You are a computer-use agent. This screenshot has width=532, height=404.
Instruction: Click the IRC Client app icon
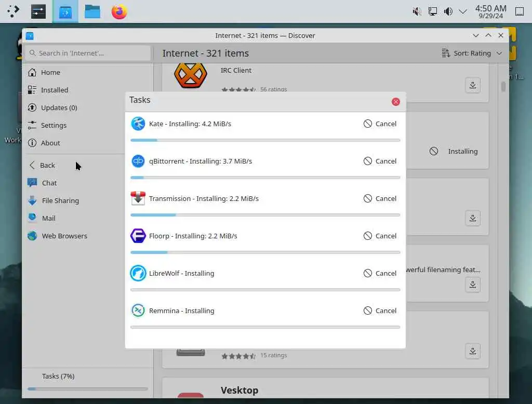click(x=190, y=75)
